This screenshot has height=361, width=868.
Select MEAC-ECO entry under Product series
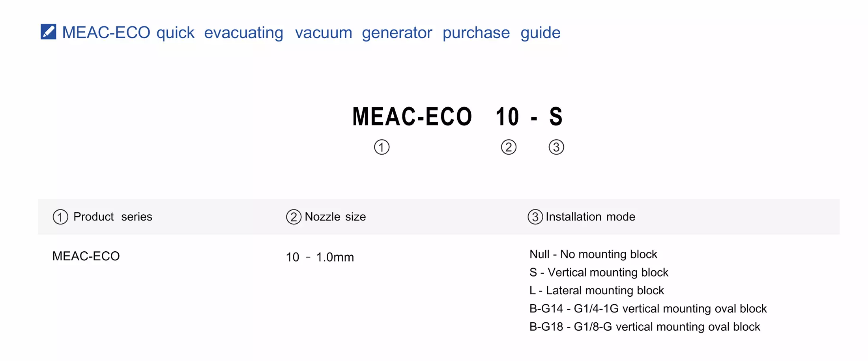tap(86, 256)
